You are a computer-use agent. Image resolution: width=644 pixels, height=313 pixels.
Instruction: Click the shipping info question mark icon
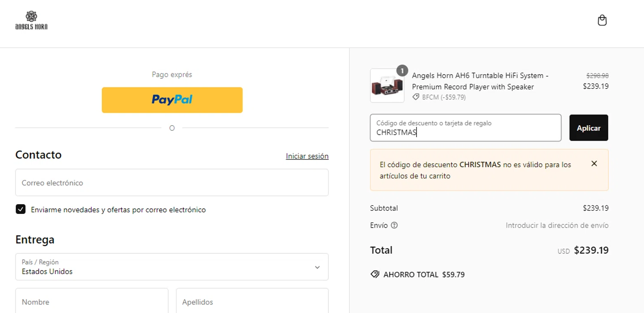394,225
